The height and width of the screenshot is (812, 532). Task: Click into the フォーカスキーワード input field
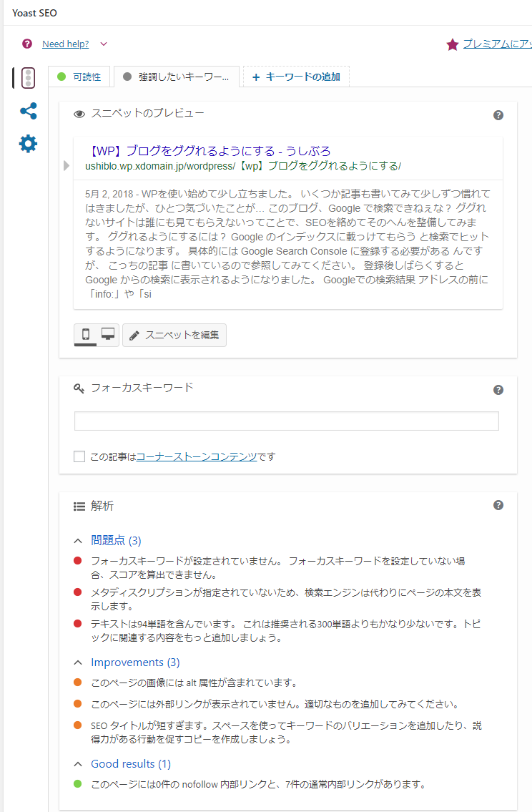286,421
